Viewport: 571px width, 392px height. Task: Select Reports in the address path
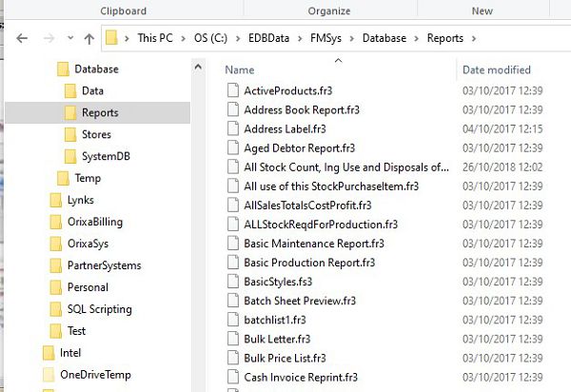click(x=445, y=38)
